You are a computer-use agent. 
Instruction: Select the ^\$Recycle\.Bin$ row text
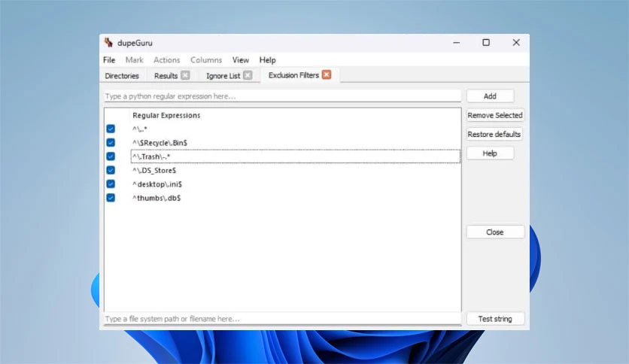pos(160,143)
